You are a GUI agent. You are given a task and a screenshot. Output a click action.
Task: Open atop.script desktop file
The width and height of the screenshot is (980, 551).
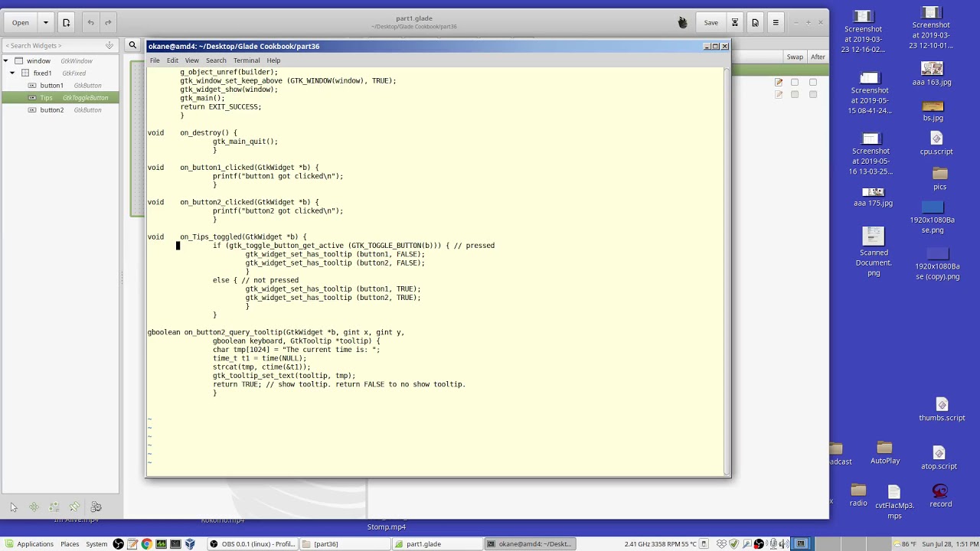(939, 458)
